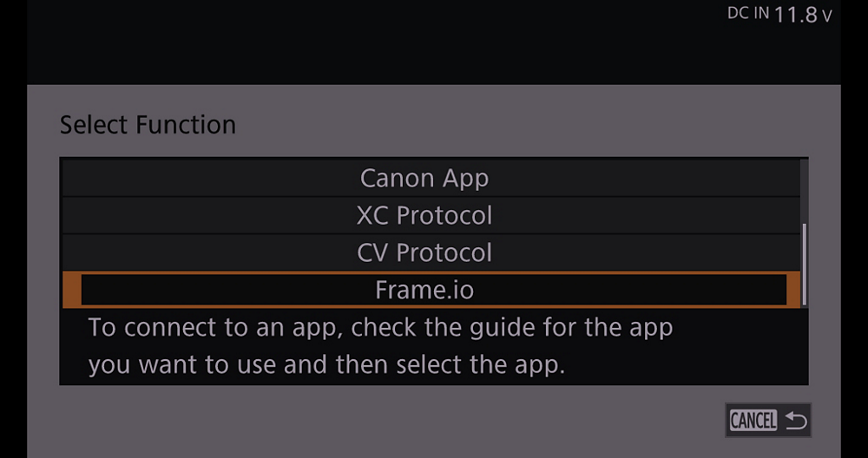Click the "To connect to an app" help line
868x458 pixels.
click(x=380, y=329)
